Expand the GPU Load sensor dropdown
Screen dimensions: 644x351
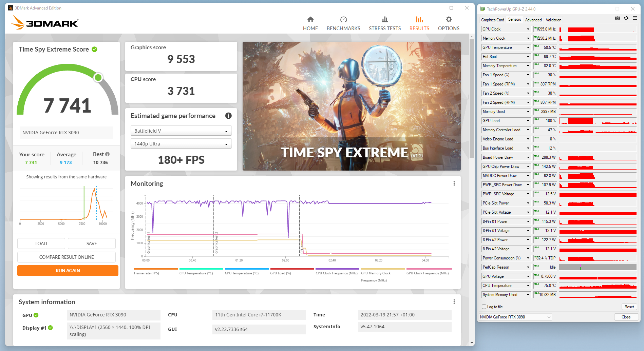click(x=528, y=121)
